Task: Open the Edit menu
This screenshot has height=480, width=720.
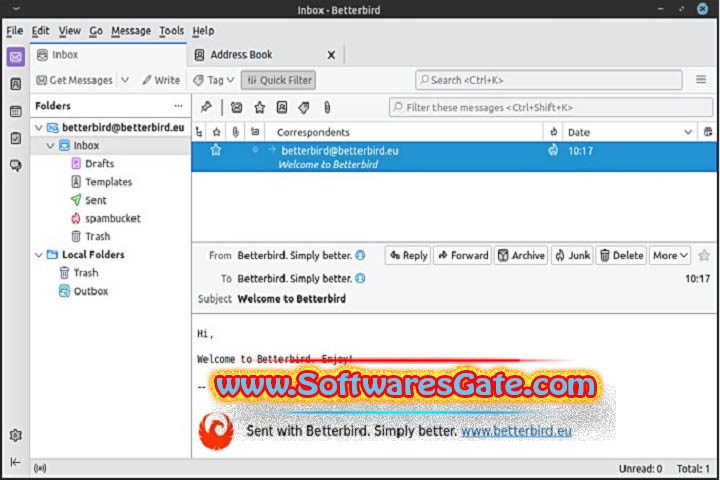Action: pyautogui.click(x=40, y=31)
